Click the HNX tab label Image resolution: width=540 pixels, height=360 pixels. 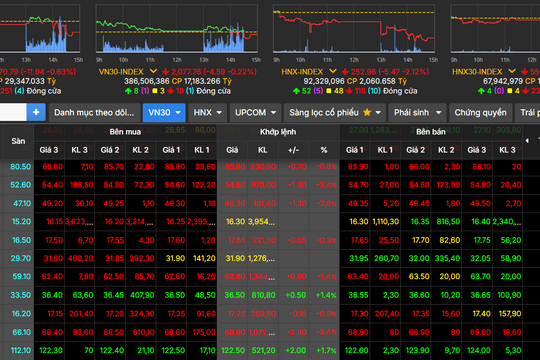(x=202, y=113)
